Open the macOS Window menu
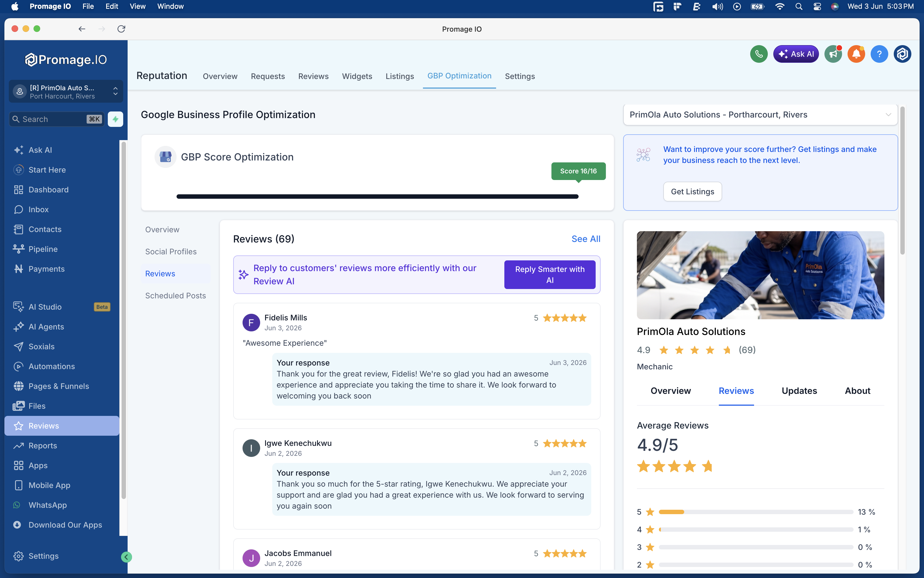924x578 pixels. point(170,6)
